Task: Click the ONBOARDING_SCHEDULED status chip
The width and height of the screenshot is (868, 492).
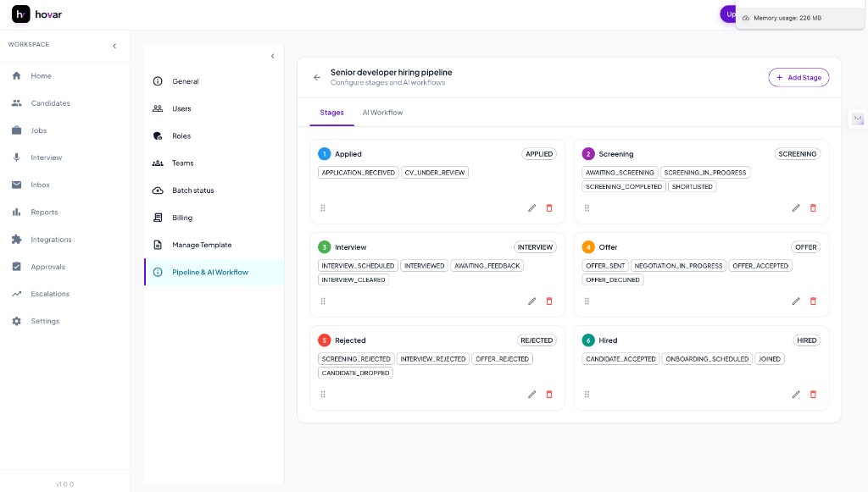Action: click(707, 359)
